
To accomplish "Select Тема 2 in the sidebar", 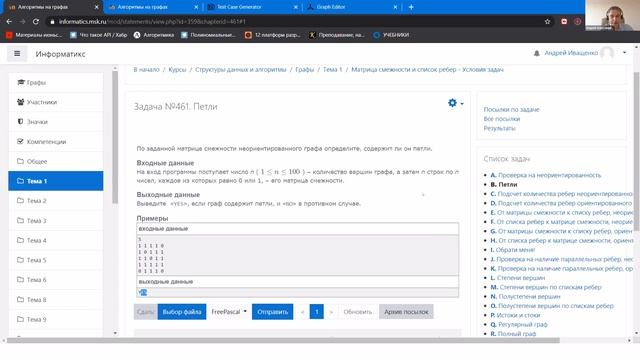I will click(x=56, y=201).
